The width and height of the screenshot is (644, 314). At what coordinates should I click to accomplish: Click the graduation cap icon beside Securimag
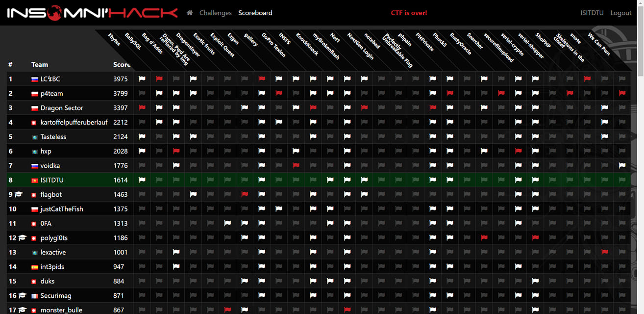pyautogui.click(x=22, y=296)
